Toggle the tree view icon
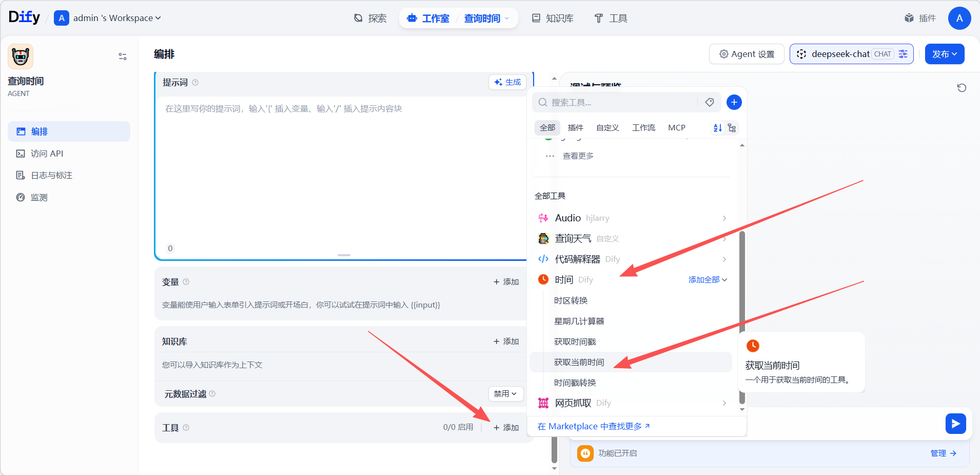980x475 pixels. 732,128
